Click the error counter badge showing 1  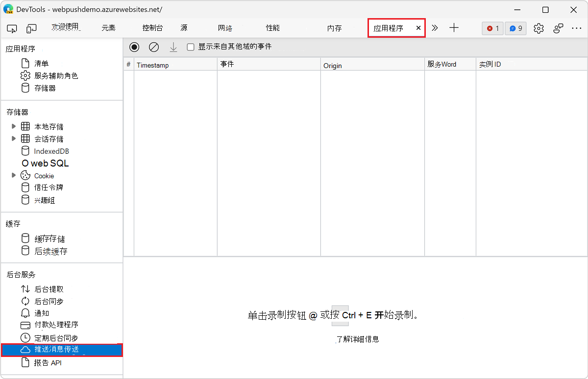(x=492, y=28)
